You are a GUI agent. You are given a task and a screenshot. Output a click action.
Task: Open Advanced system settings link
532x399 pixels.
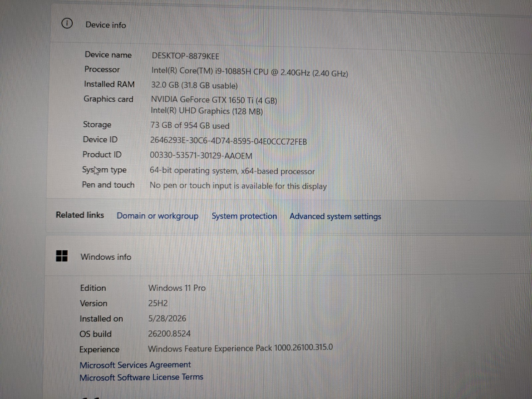click(335, 216)
